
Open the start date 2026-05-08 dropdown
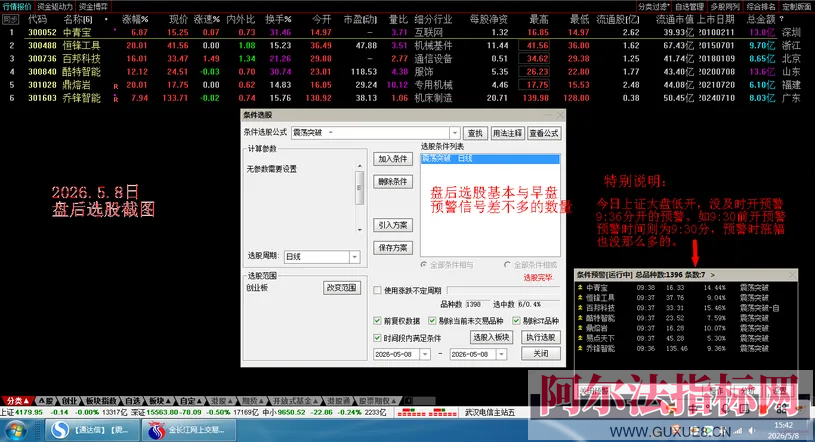pos(425,354)
